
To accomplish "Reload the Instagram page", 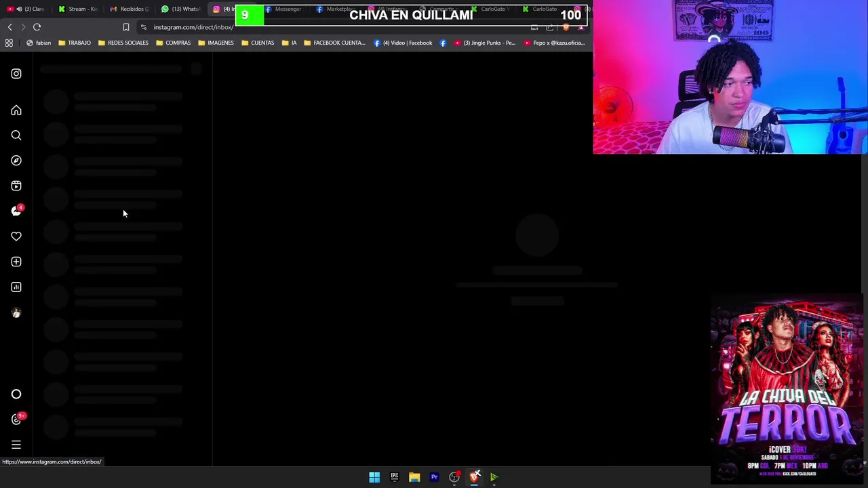I will tap(37, 27).
